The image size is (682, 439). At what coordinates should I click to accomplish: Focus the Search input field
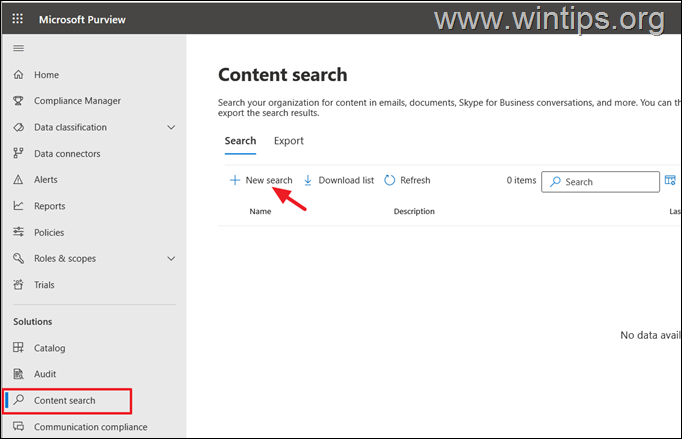(600, 181)
